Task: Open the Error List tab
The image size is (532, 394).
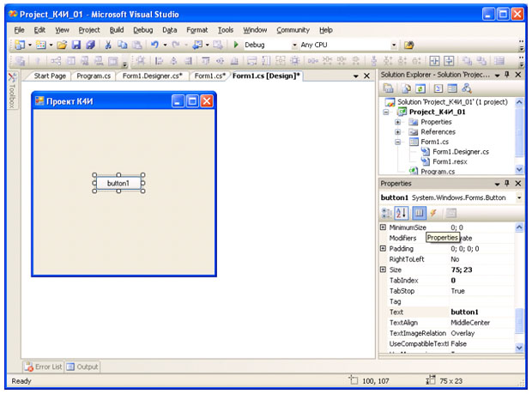Action: (44, 367)
